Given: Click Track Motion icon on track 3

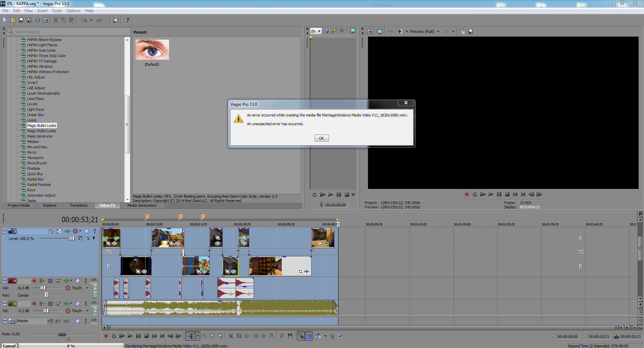Looking at the screenshot, I should 59,231.
